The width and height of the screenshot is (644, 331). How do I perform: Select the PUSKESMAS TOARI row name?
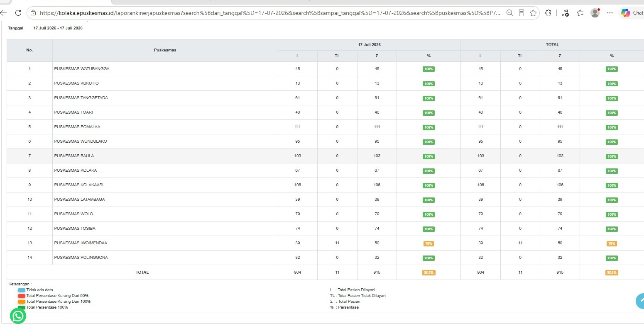73,112
